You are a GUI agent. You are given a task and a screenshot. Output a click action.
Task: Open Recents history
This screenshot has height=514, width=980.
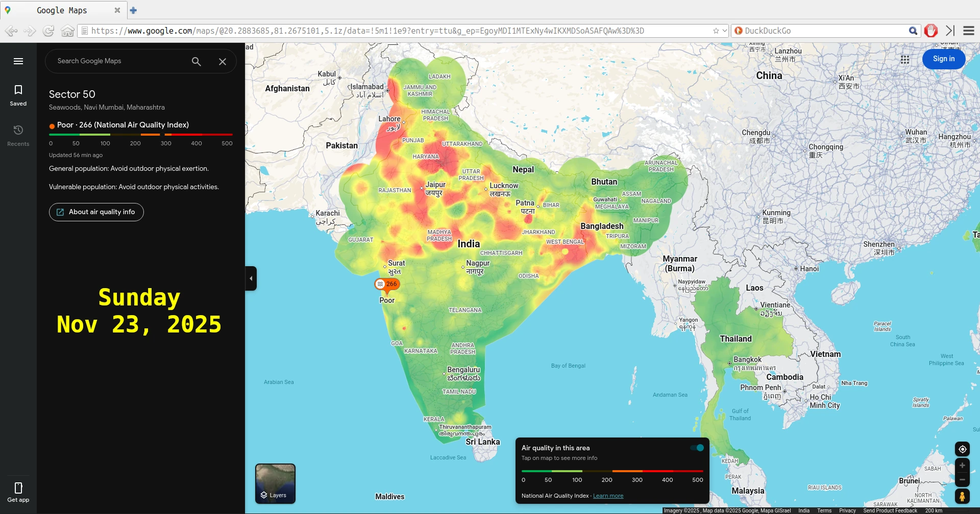[18, 135]
